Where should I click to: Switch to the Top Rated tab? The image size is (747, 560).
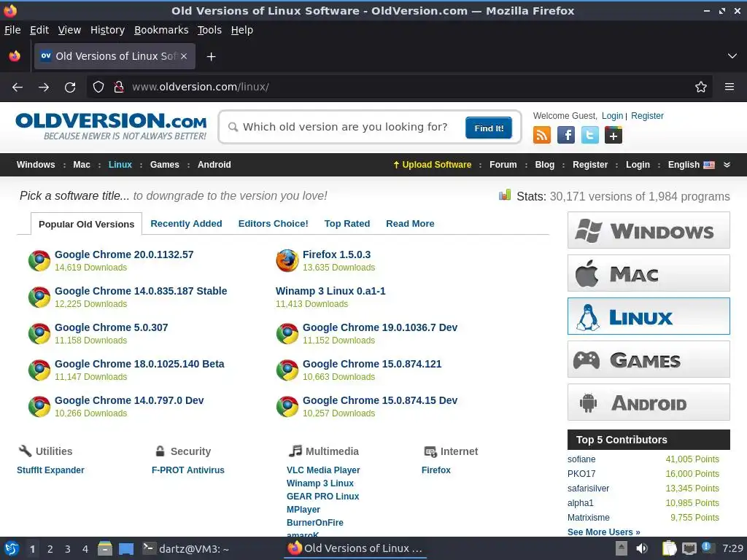click(x=347, y=224)
